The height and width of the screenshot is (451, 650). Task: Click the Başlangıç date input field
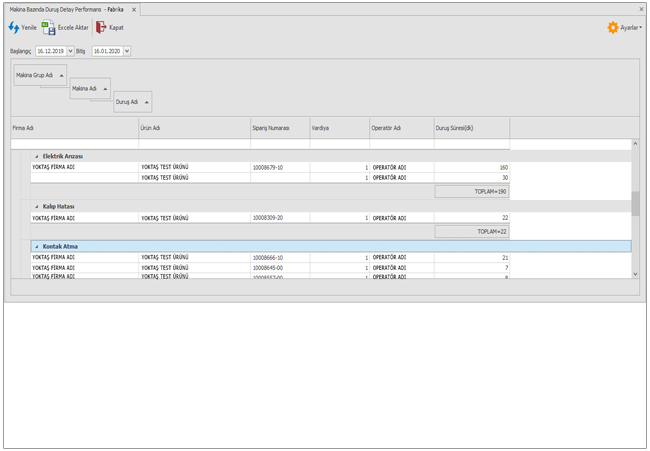[x=50, y=51]
